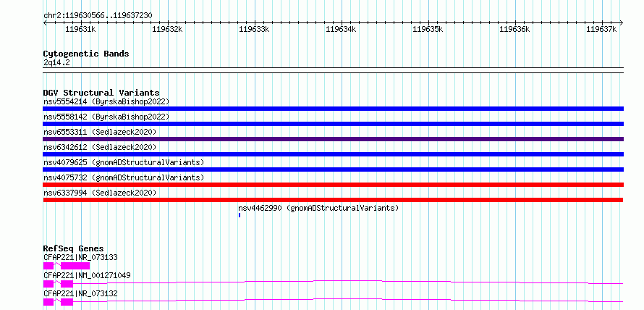Open variant label nsv5554214 (ByrskaBishop2022)
This screenshot has height=310, width=644.
pyautogui.click(x=106, y=101)
